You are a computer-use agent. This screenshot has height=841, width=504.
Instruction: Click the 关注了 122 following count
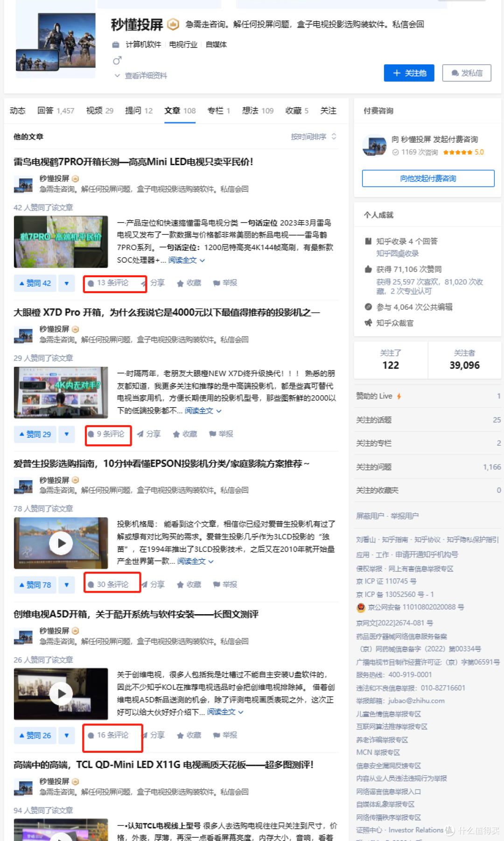tap(391, 360)
